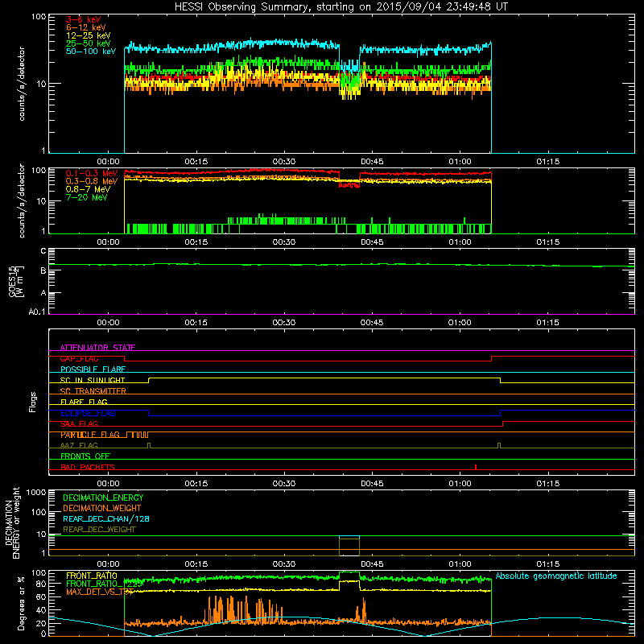Select the 25-50 keV legend label
644x644 pixels.
point(89,43)
